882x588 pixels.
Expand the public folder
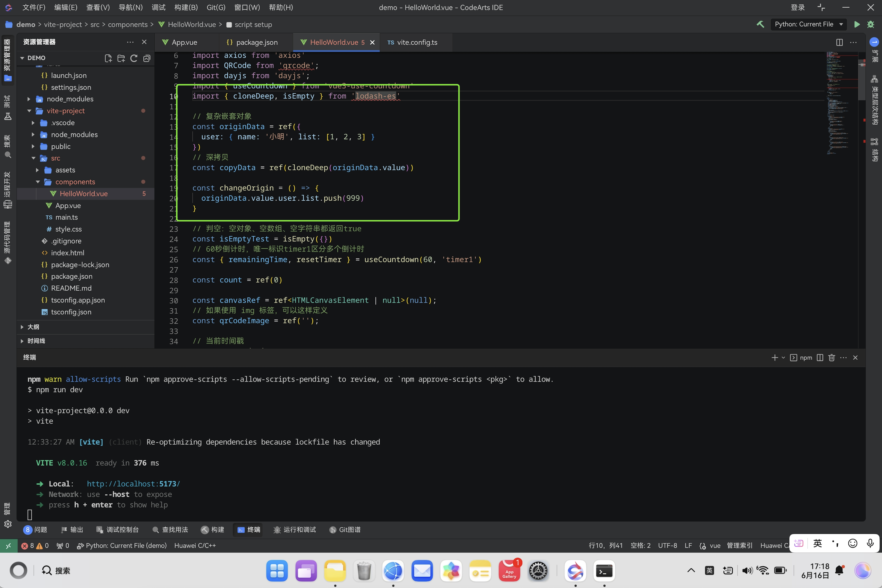pyautogui.click(x=33, y=147)
